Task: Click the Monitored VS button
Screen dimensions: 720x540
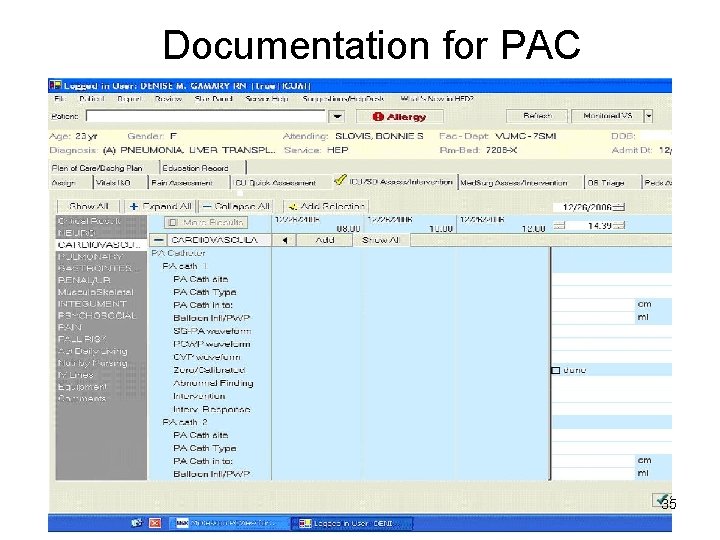Action: (608, 116)
